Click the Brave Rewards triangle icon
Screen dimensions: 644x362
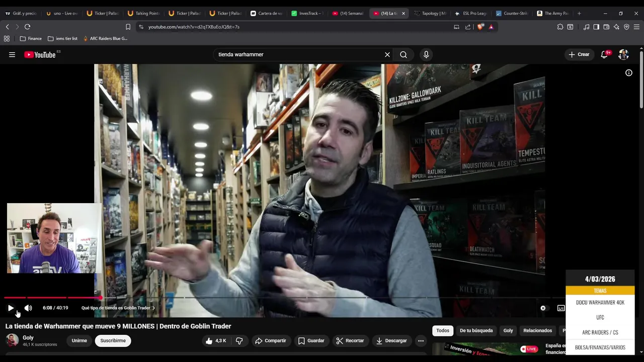click(491, 27)
